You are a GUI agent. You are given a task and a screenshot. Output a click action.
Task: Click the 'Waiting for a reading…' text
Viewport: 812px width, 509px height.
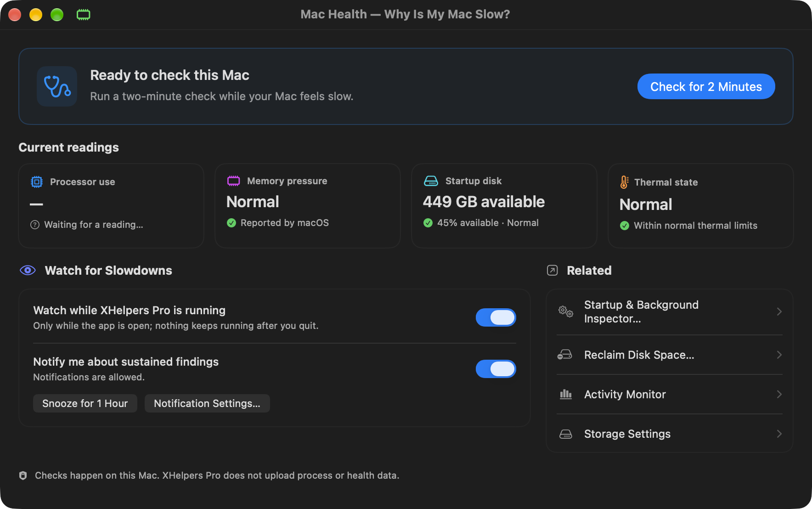(94, 225)
